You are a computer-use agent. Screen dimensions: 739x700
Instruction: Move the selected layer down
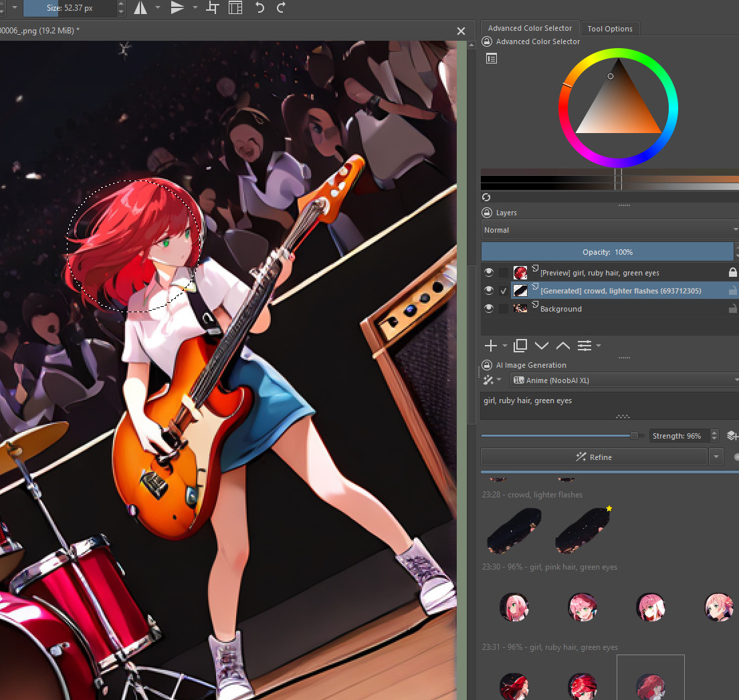542,346
